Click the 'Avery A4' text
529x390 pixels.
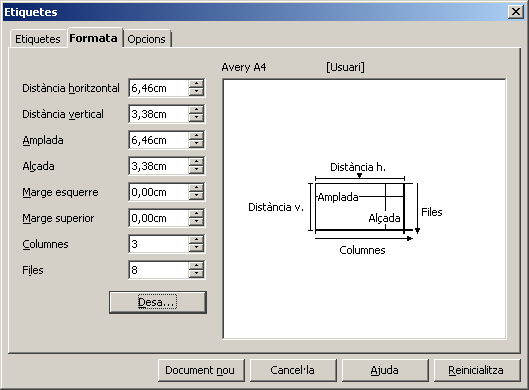[244, 67]
